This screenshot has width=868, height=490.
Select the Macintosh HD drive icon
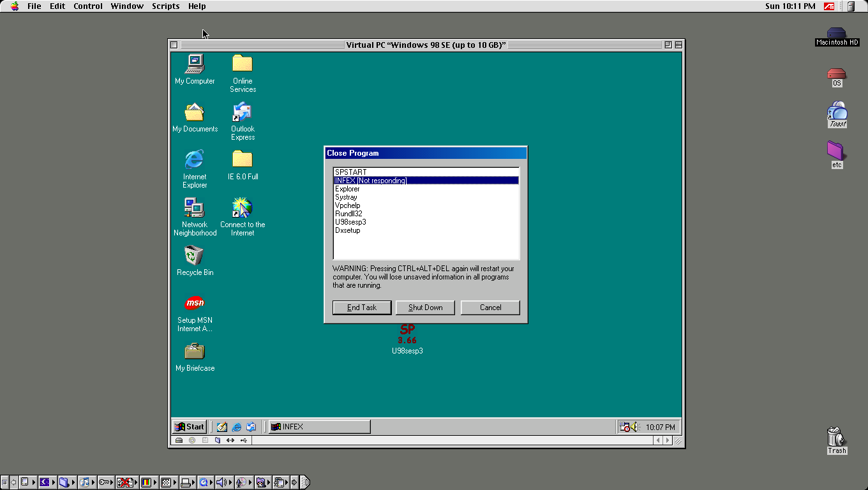[837, 37]
